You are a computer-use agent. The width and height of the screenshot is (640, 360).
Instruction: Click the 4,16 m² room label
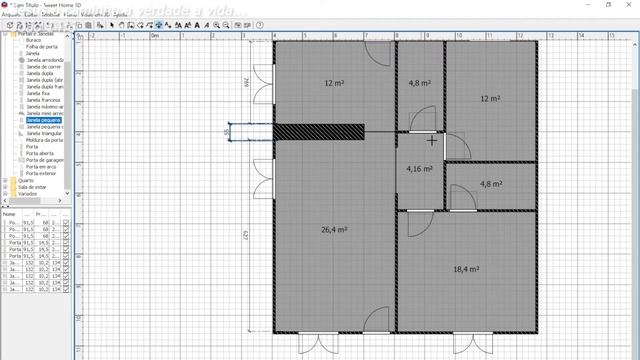419,169
